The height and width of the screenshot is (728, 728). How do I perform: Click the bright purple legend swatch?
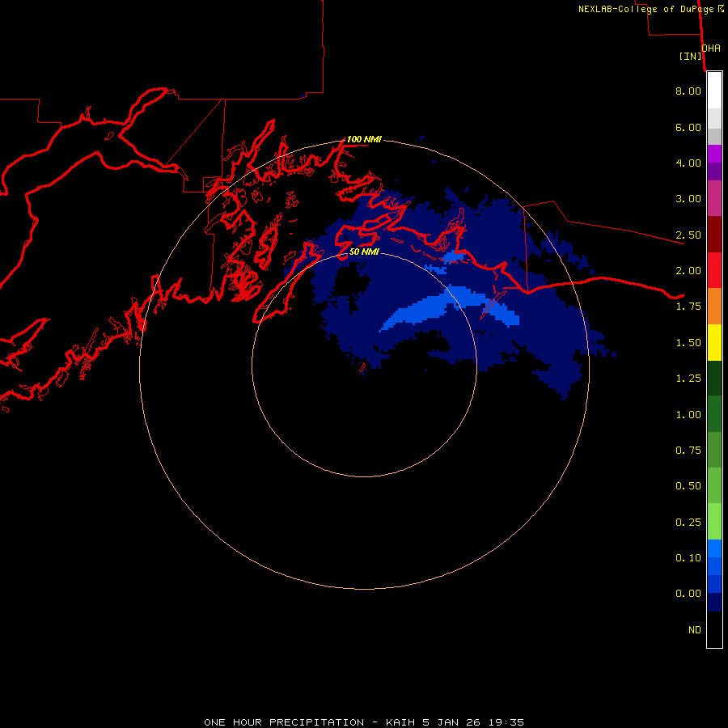click(714, 154)
